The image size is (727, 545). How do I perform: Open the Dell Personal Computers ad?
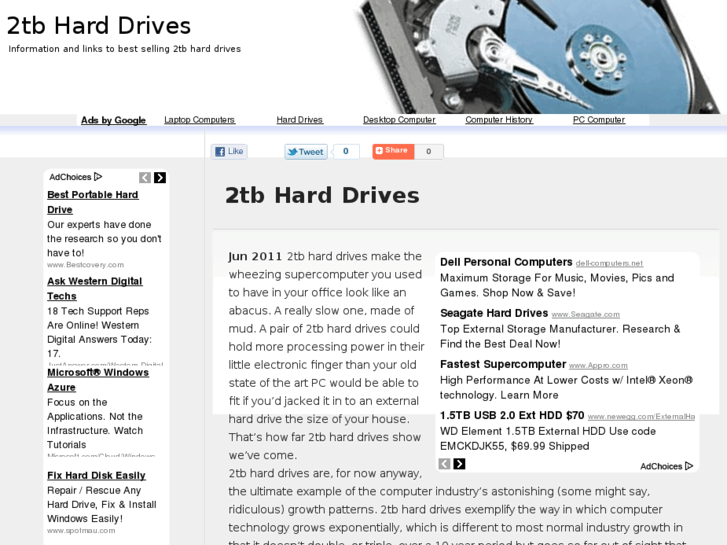506,262
